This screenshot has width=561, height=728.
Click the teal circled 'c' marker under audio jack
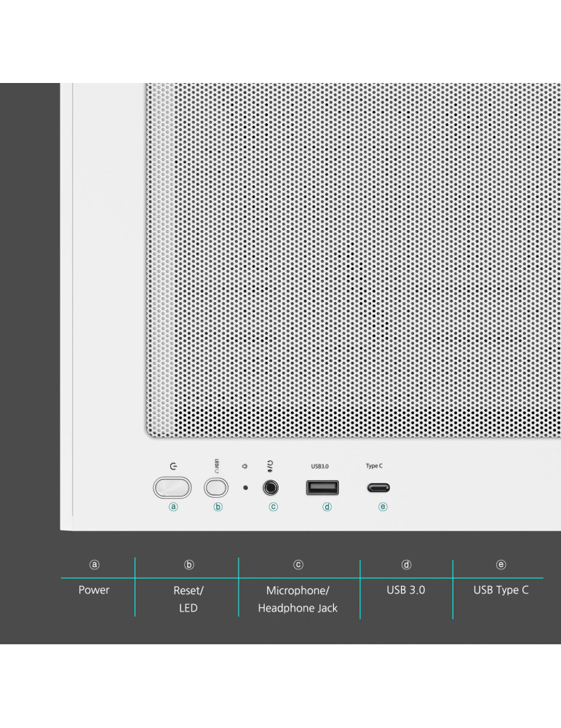(274, 507)
